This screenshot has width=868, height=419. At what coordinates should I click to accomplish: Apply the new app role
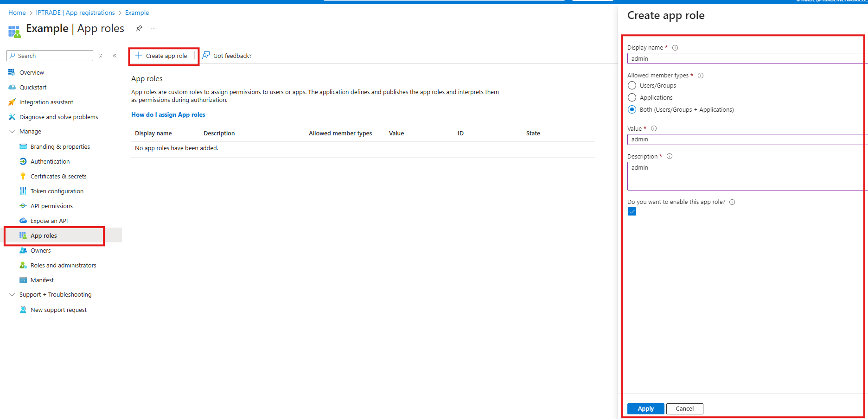point(645,408)
